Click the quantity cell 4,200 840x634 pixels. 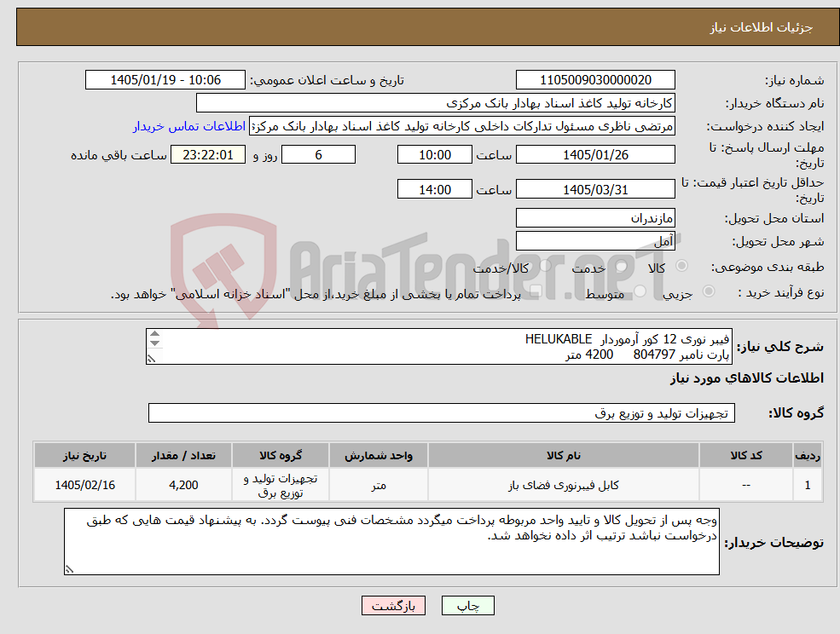click(183, 485)
